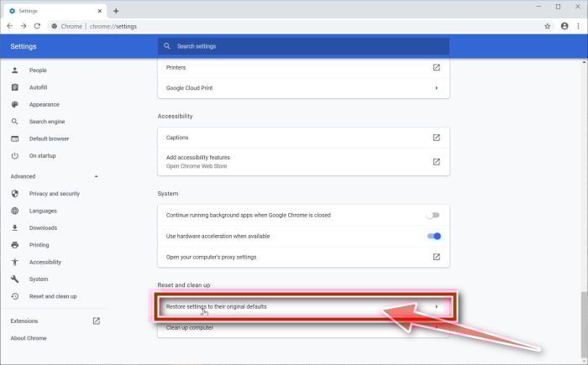This screenshot has width=588, height=365.
Task: Click the Autofill clipboard icon
Action: [x=15, y=87]
